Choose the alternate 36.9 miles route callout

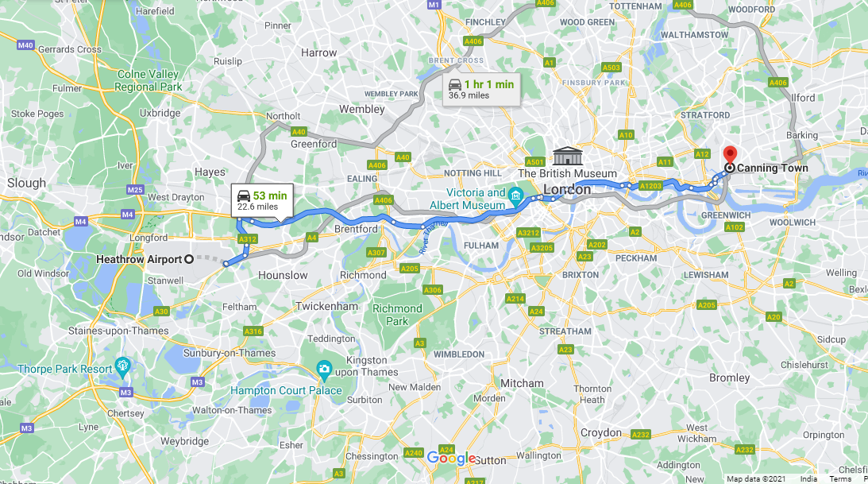(481, 89)
